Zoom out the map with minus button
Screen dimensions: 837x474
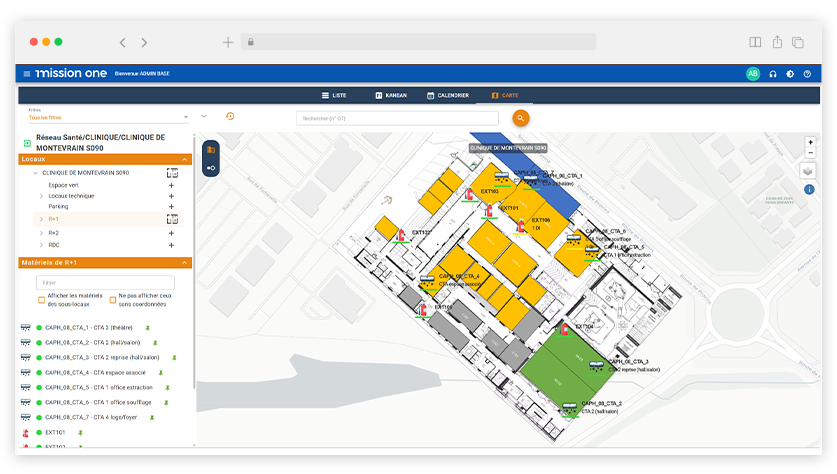pyautogui.click(x=810, y=153)
